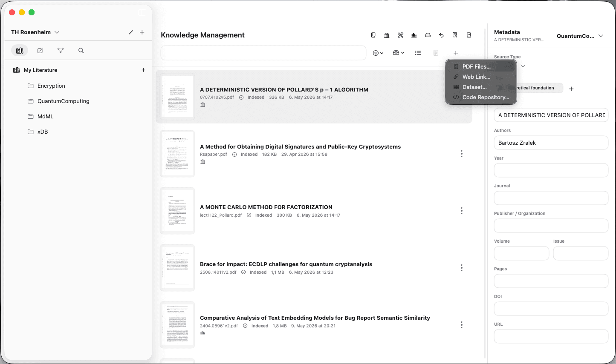Switch to list view using the bullet list icon
Image resolution: width=616 pixels, height=364 pixels.
click(x=418, y=53)
